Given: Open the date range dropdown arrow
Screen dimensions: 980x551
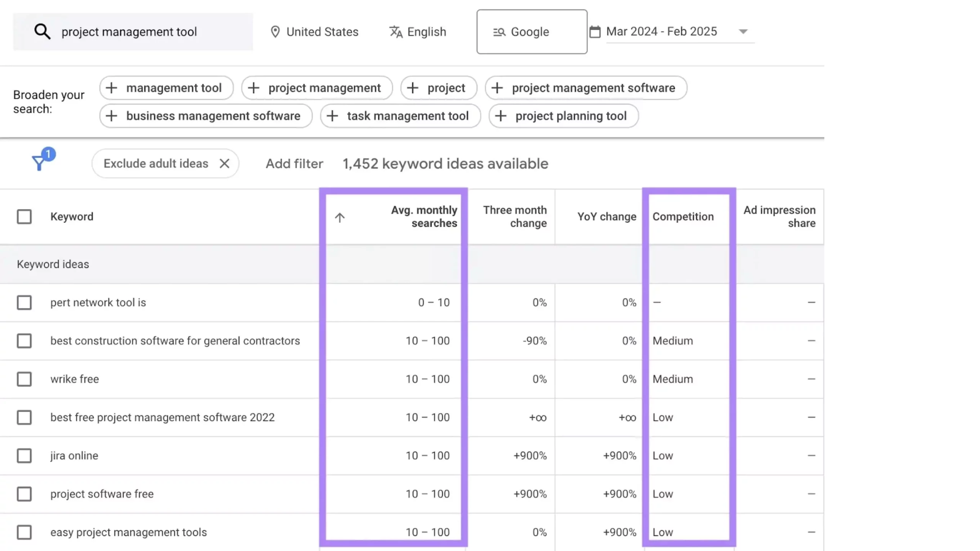Looking at the screenshot, I should click(743, 32).
